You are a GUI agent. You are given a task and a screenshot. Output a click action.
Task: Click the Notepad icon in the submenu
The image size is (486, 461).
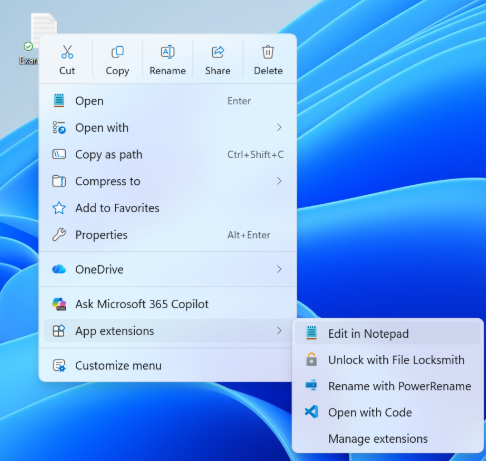311,333
